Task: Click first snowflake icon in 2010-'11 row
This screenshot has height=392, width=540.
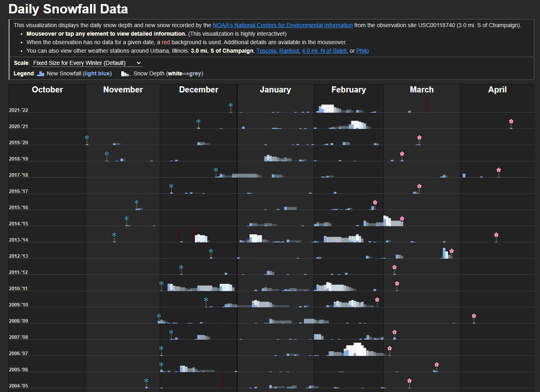Action: tap(161, 284)
